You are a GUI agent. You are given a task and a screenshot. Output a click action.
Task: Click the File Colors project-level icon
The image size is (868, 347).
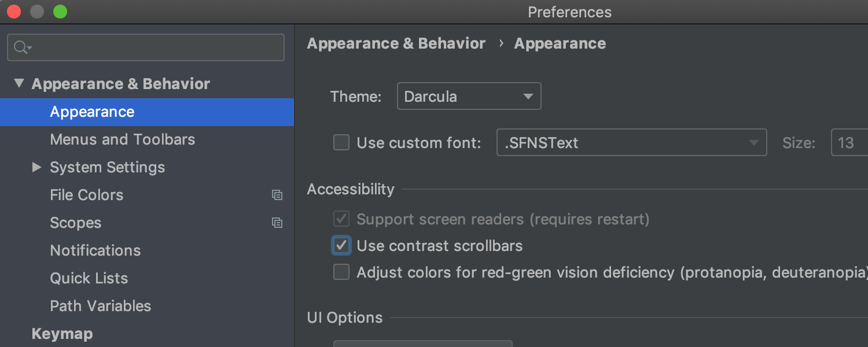pos(277,195)
